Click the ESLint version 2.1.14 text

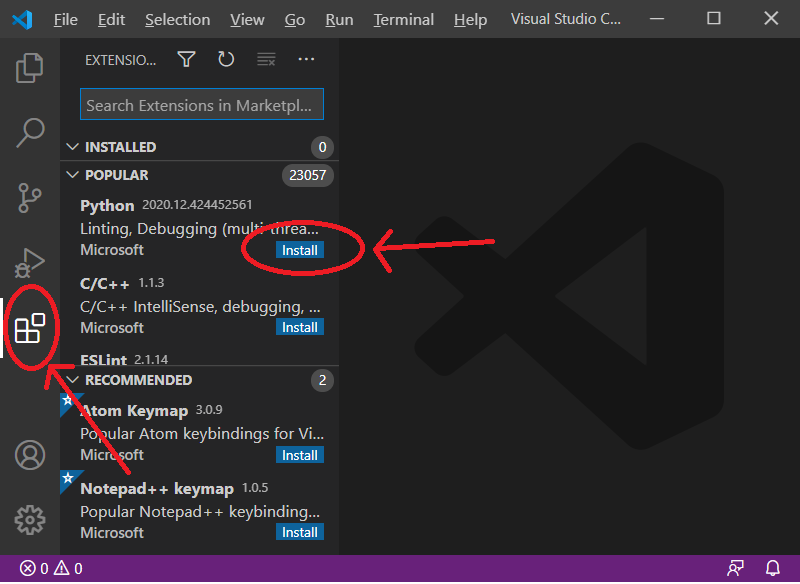point(151,360)
